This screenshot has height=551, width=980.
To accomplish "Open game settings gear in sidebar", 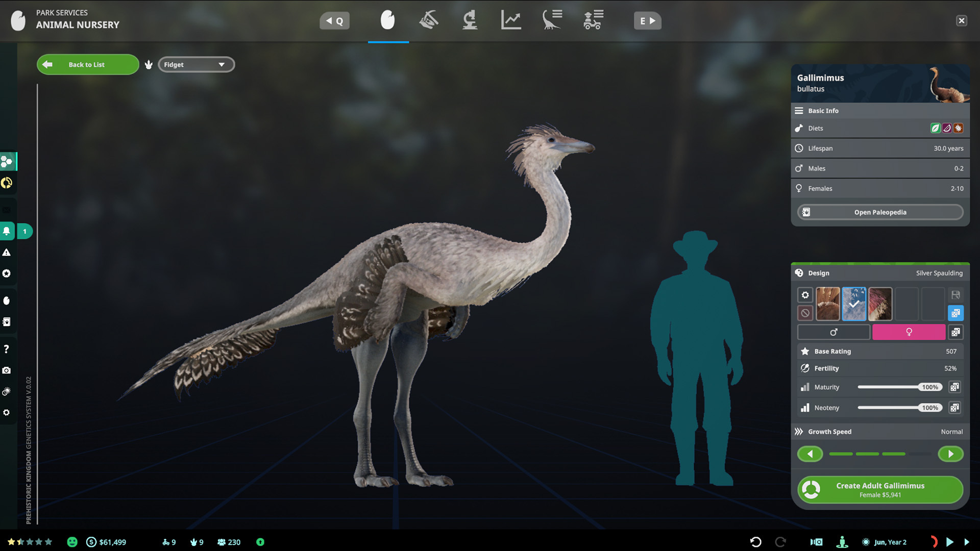I will tap(7, 412).
